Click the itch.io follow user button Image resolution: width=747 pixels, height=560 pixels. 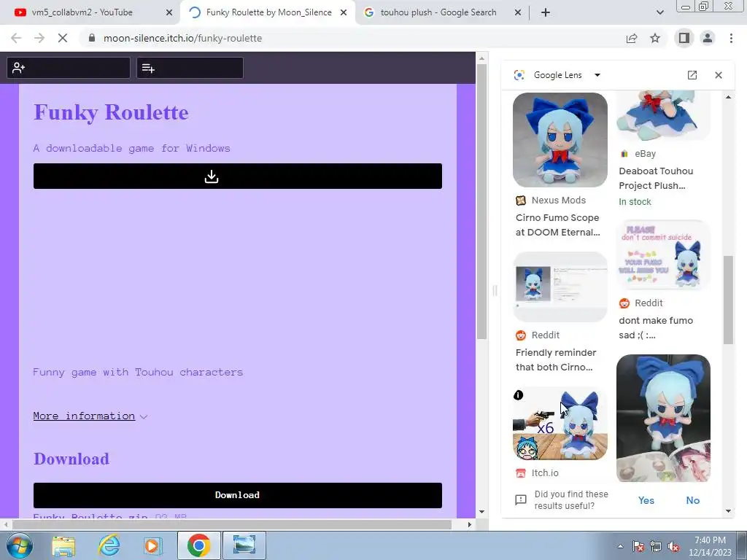click(68, 68)
